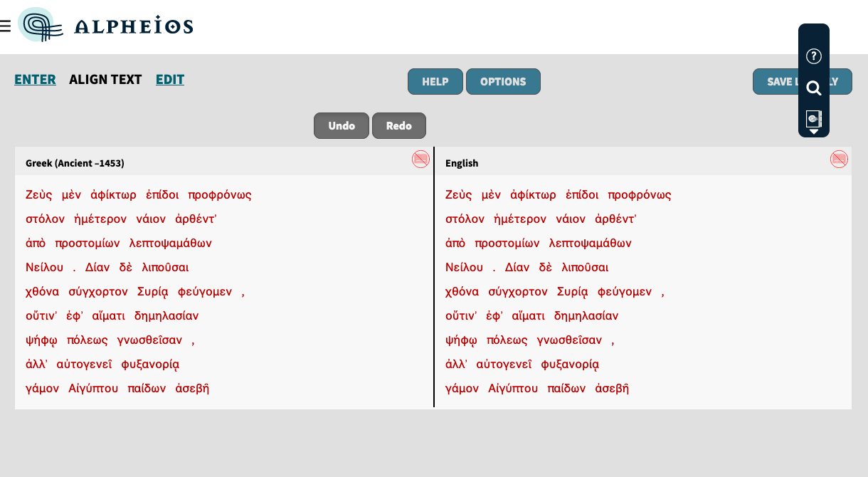Select the ALIGN TEXT menu item
Screen dimensions: 868x477
point(106,79)
